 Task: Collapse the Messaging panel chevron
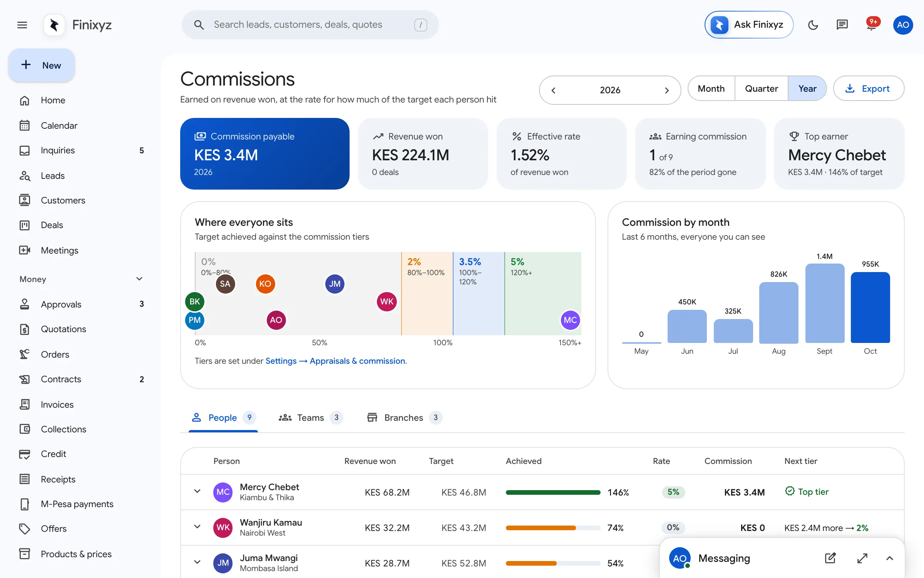tap(890, 558)
